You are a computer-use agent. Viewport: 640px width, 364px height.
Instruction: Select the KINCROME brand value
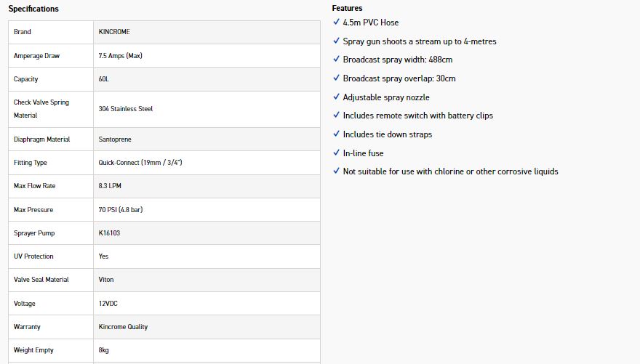click(x=116, y=32)
